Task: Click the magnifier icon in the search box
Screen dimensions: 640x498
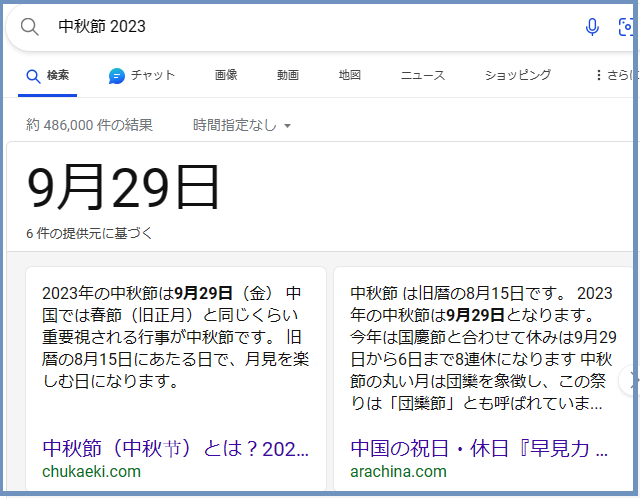Action: [30, 27]
